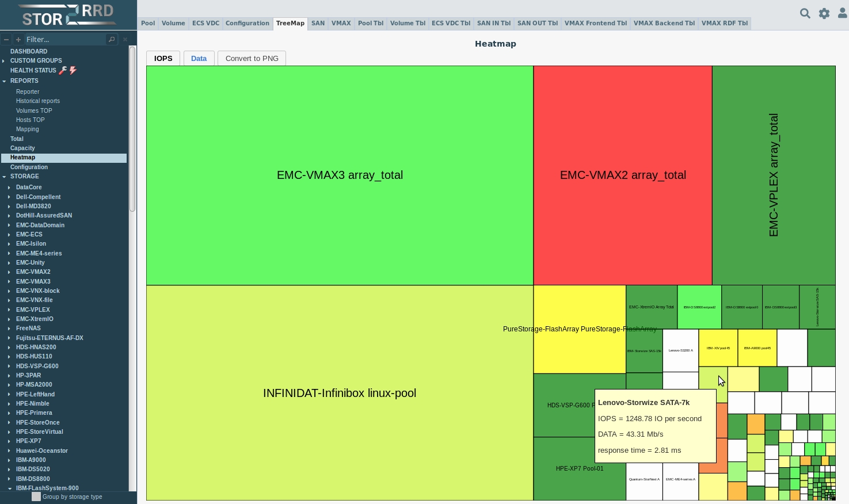
Task: Select the red EMC-VMAX2 array_total heatmap tile
Action: point(623,175)
